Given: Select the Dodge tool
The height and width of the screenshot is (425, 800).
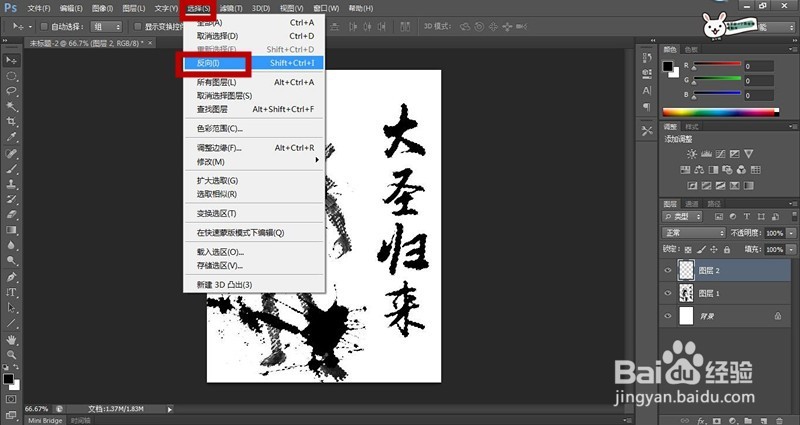Looking at the screenshot, I should pos(11,261).
